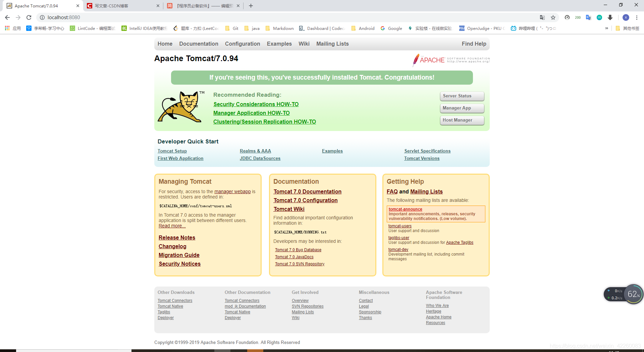Open the Mailing Lists nav item

point(332,44)
